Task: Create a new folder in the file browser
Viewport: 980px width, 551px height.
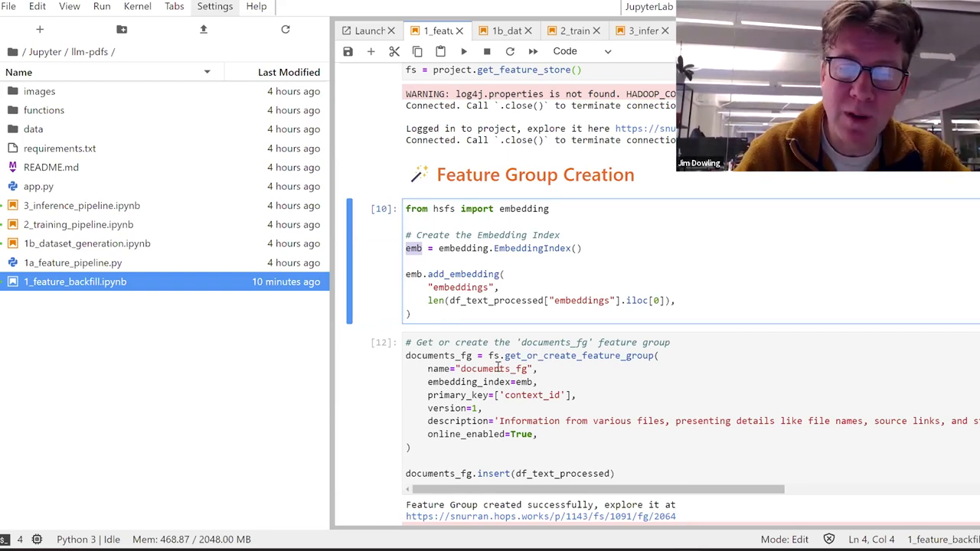Action: click(122, 29)
